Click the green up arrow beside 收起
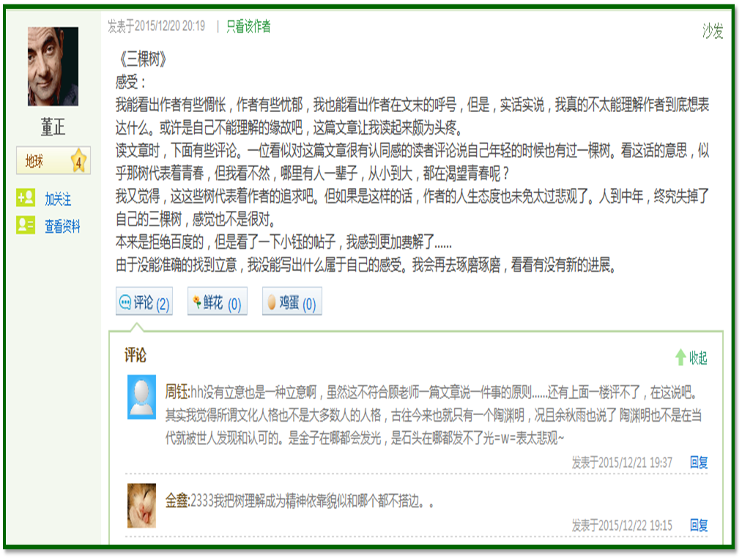Screen dimensions: 742x560 pyautogui.click(x=680, y=357)
